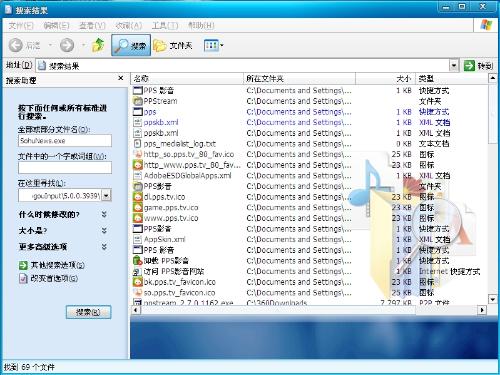Select the http_so.pps.tv_80_fav.ico icon
Screen dimensions: 500x375
(x=138, y=154)
